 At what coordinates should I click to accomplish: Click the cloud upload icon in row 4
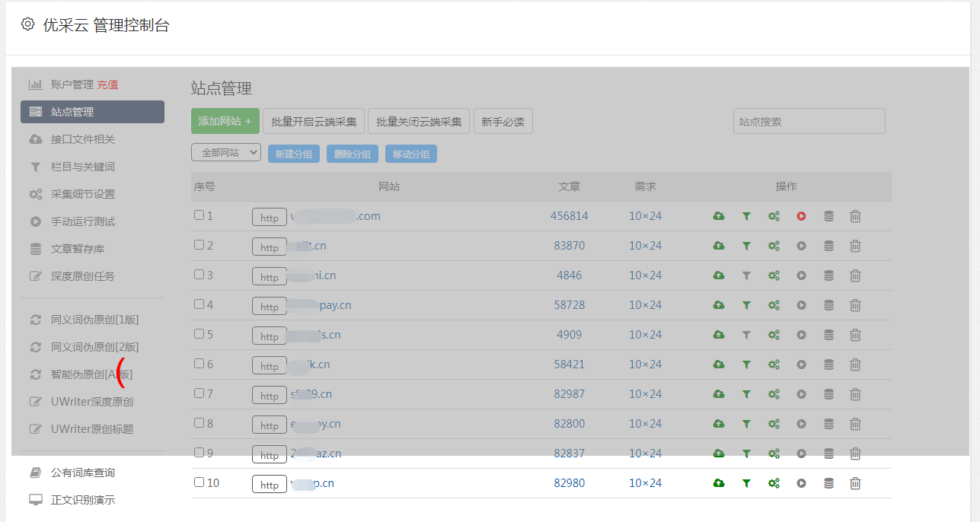coord(719,305)
